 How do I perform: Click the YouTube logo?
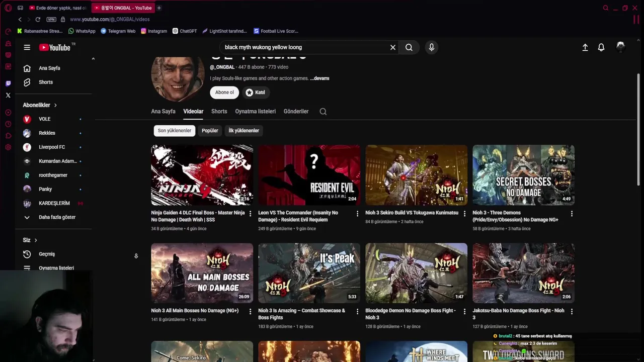tap(55, 47)
